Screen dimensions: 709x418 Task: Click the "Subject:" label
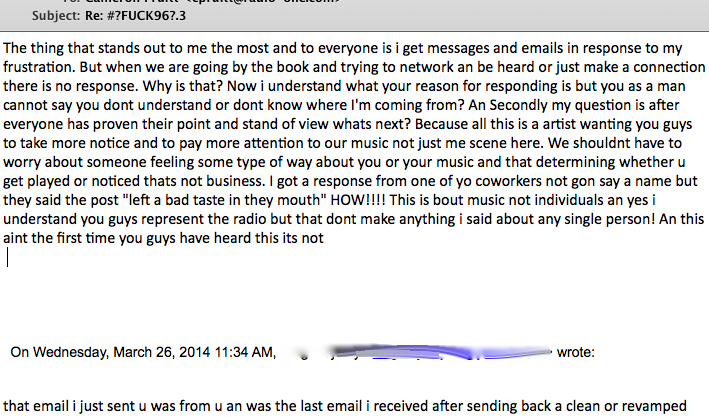click(56, 16)
